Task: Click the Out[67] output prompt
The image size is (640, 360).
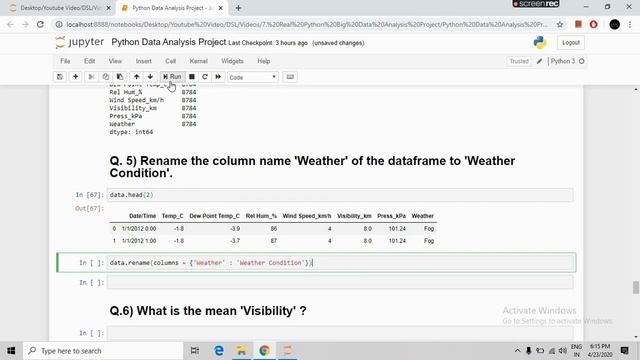Action: pyautogui.click(x=89, y=209)
